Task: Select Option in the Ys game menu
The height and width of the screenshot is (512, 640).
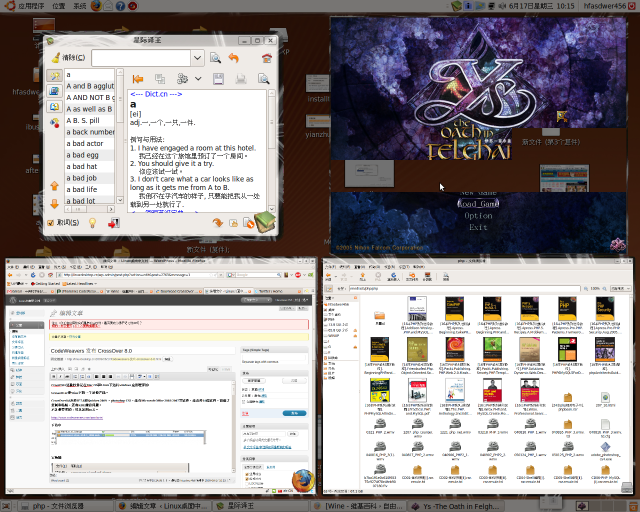Action: coord(478,216)
